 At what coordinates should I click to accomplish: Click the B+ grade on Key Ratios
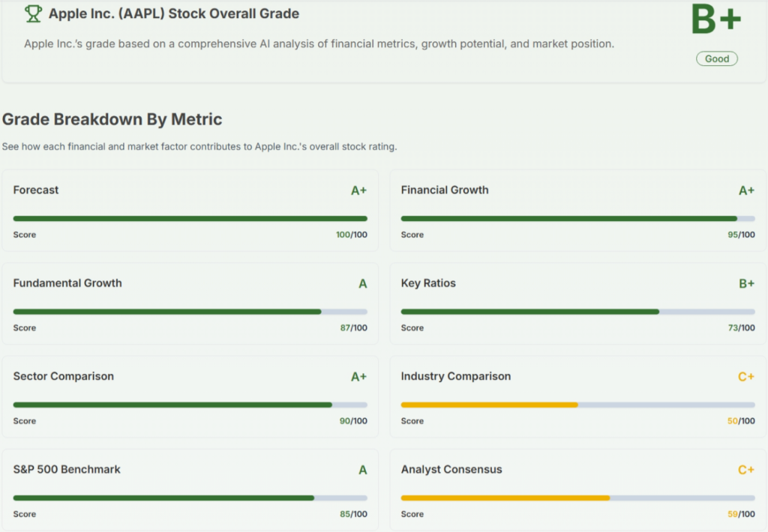click(x=746, y=283)
